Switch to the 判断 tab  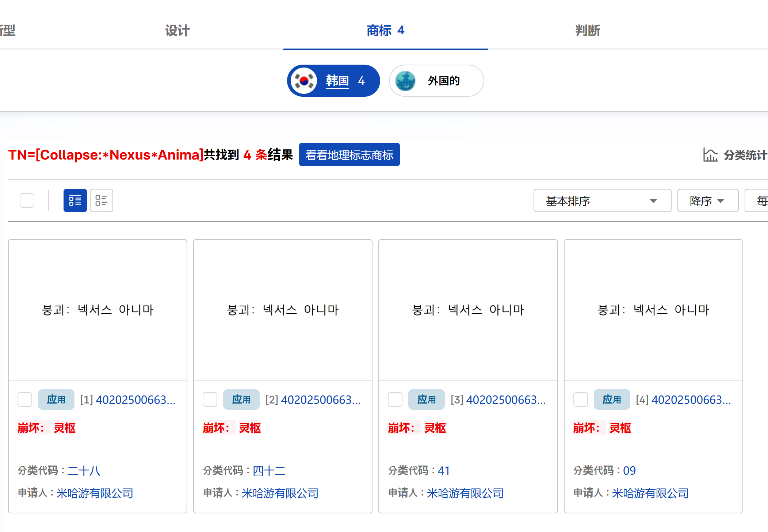[x=588, y=31]
